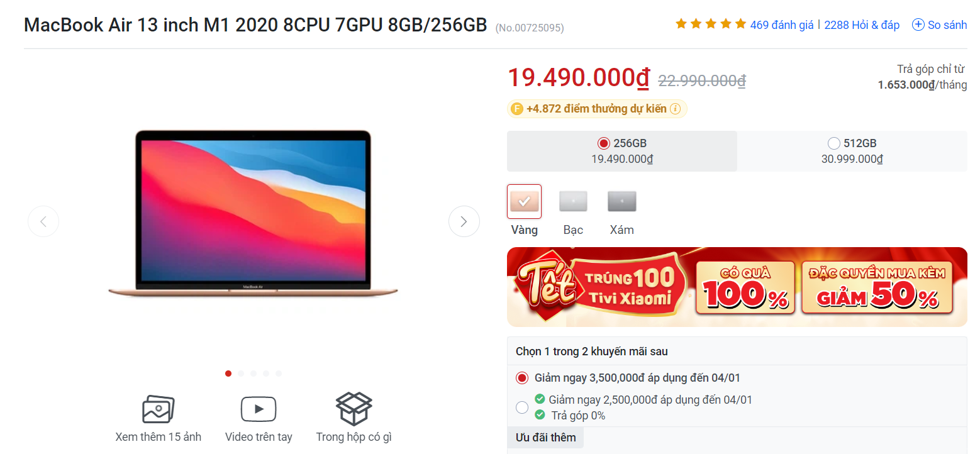Image resolution: width=980 pixels, height=454 pixels.
Task: Go to previous product image arrow
Action: pos(43,221)
